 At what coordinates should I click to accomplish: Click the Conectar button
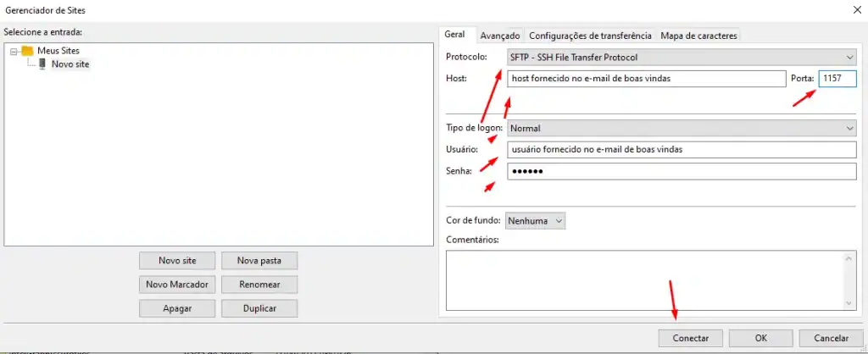point(690,338)
